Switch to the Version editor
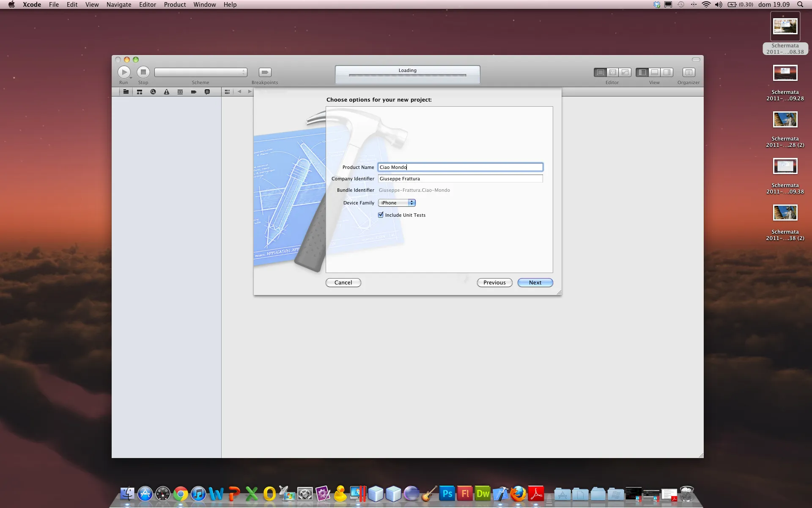 (x=625, y=72)
